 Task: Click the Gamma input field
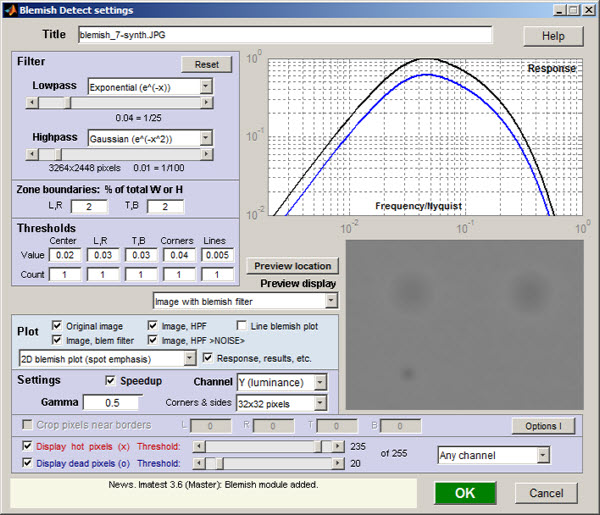tap(112, 403)
